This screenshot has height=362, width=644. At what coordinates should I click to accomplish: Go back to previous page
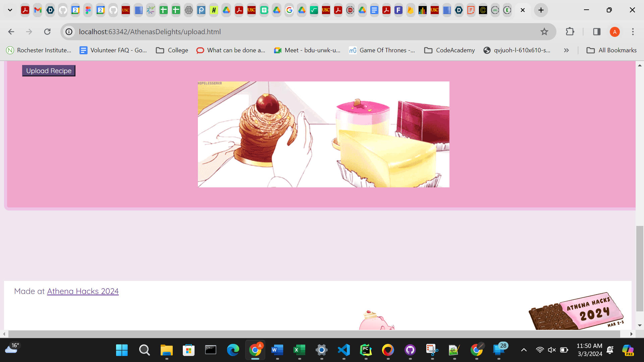11,32
